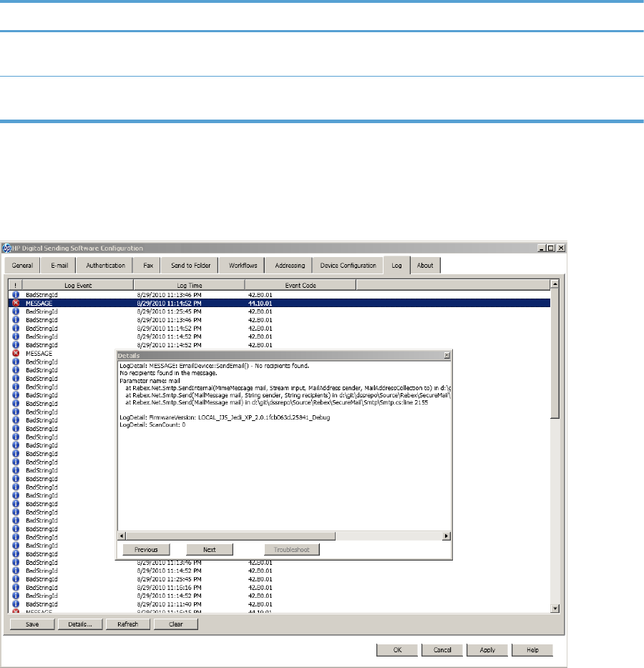Open the Send to Folder tab

pos(190,266)
